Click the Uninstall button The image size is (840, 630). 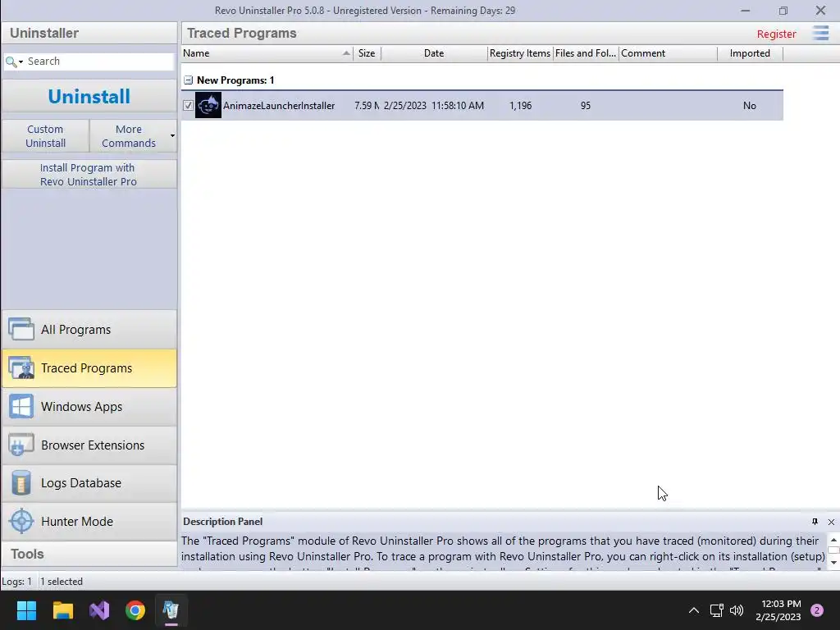tap(89, 97)
